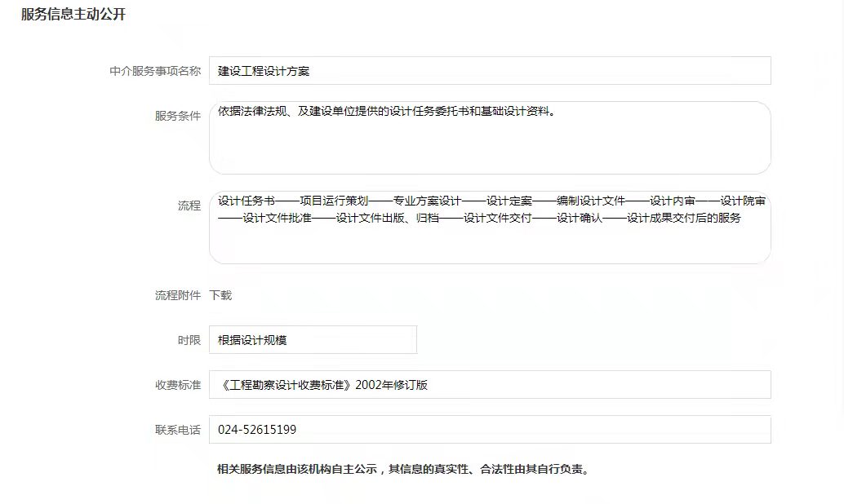Click the 时限 label
Screen dimensions: 844x504
(x=189, y=340)
